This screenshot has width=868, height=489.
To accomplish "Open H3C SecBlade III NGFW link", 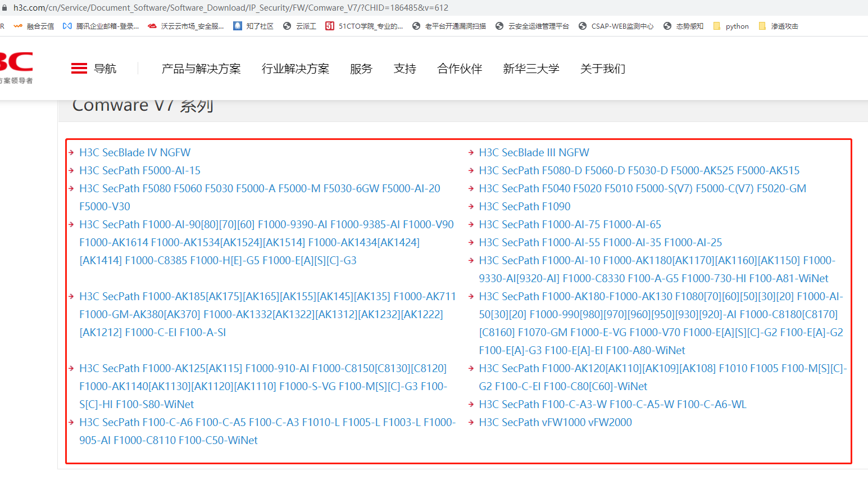I will (534, 152).
